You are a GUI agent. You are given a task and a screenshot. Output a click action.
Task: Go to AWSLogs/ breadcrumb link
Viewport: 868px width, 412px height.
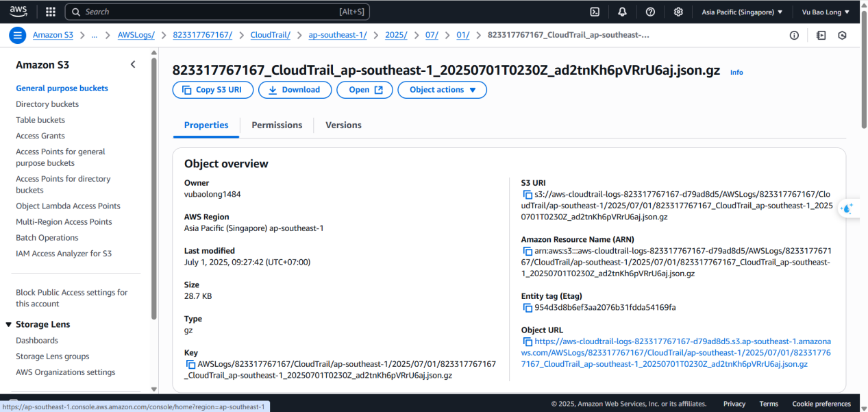[x=136, y=35]
